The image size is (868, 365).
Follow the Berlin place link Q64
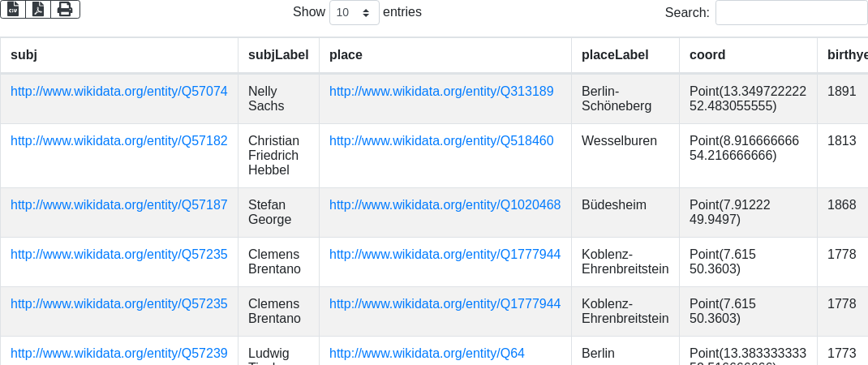(x=427, y=354)
